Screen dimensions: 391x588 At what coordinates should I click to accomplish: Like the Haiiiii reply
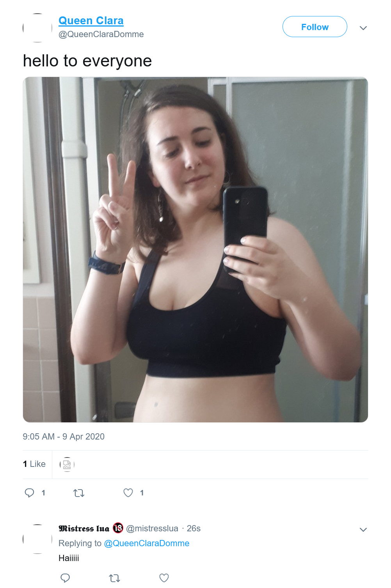coord(164,578)
